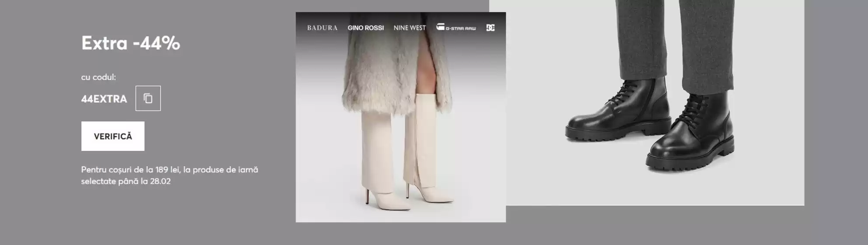
Task: Click the VERIFICĂ button
Action: pos(113,136)
